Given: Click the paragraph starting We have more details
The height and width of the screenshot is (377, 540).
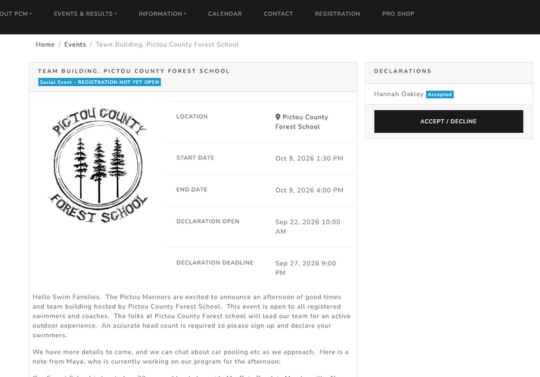Looking at the screenshot, I should pos(190,357).
